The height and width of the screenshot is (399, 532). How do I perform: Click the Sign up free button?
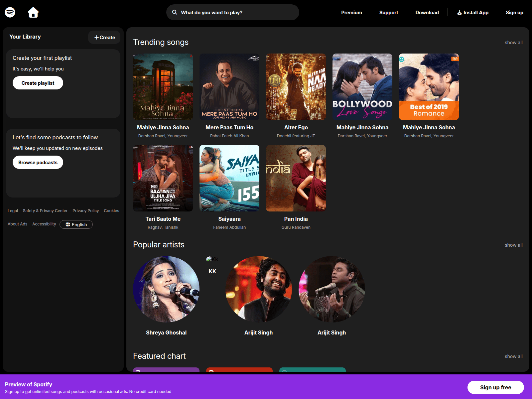[x=495, y=387]
